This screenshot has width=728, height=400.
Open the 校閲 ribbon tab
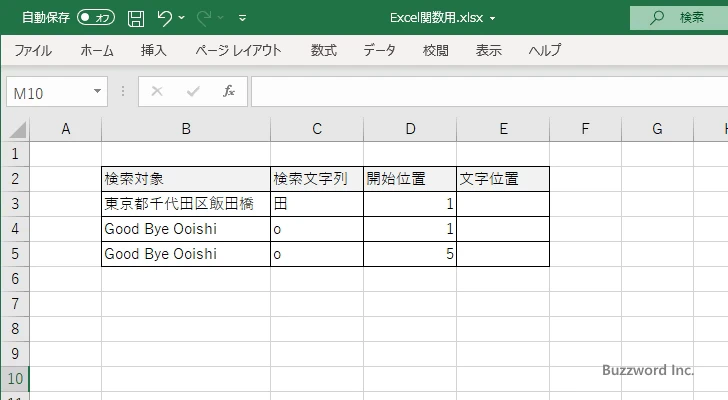[436, 50]
